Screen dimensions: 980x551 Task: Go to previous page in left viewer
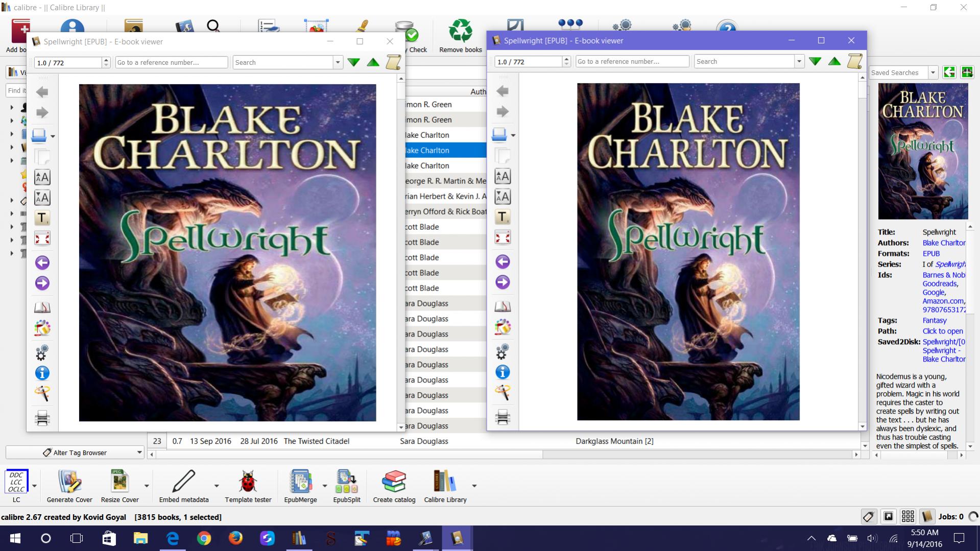(42, 263)
